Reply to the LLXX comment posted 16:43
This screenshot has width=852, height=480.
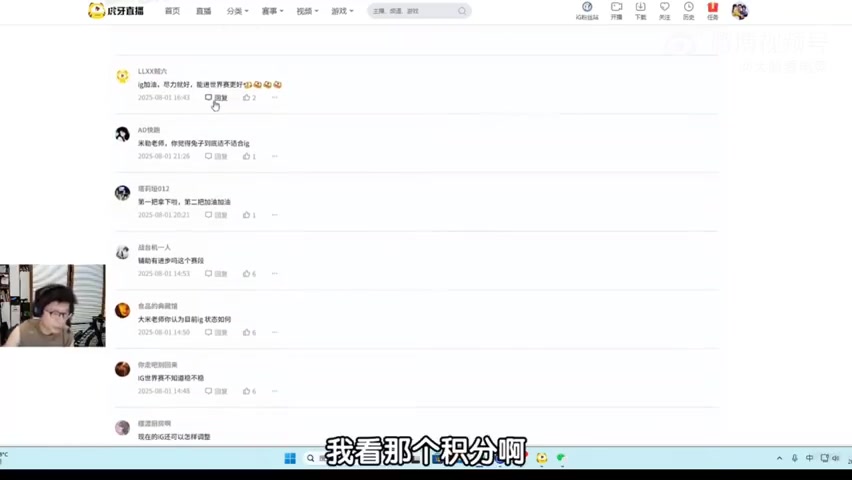click(216, 98)
